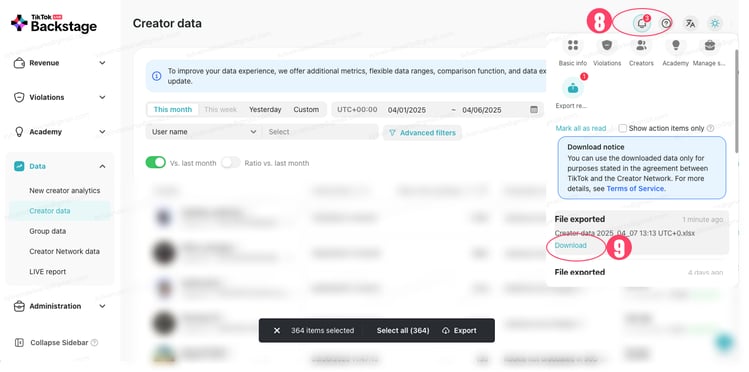Select Creator data in sidebar
Image resolution: width=749 pixels, height=372 pixels.
[59, 211]
